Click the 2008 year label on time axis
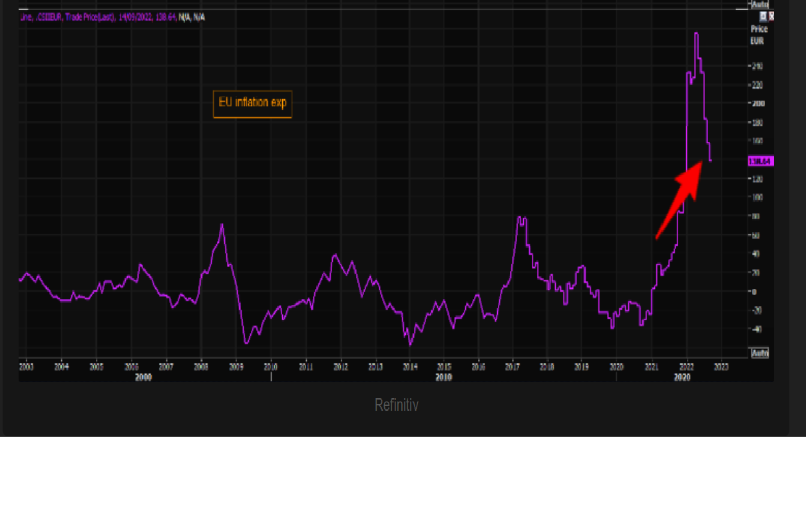This screenshot has height=506, width=812. [x=200, y=366]
